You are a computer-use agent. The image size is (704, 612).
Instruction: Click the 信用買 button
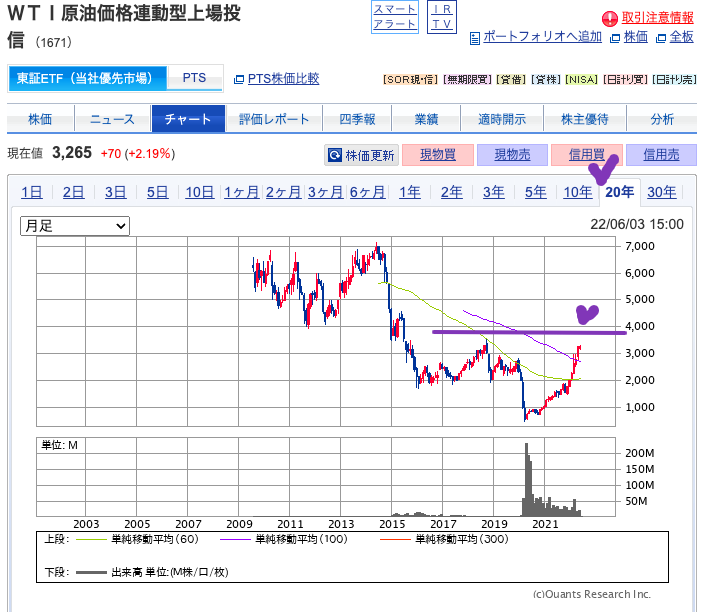pos(586,155)
